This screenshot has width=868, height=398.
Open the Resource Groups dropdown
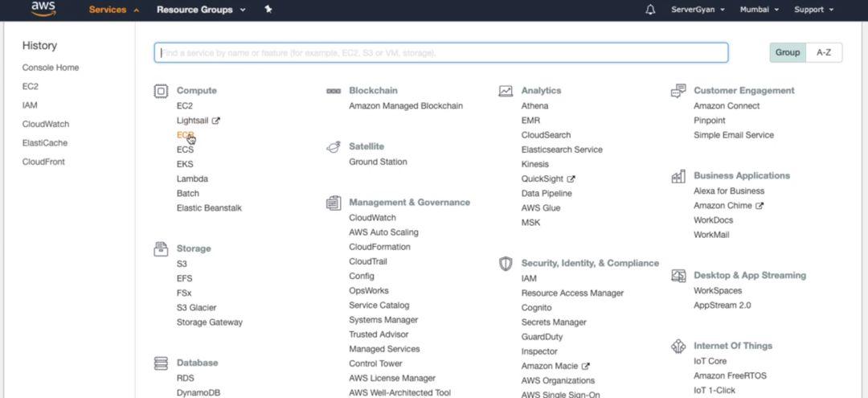click(201, 10)
